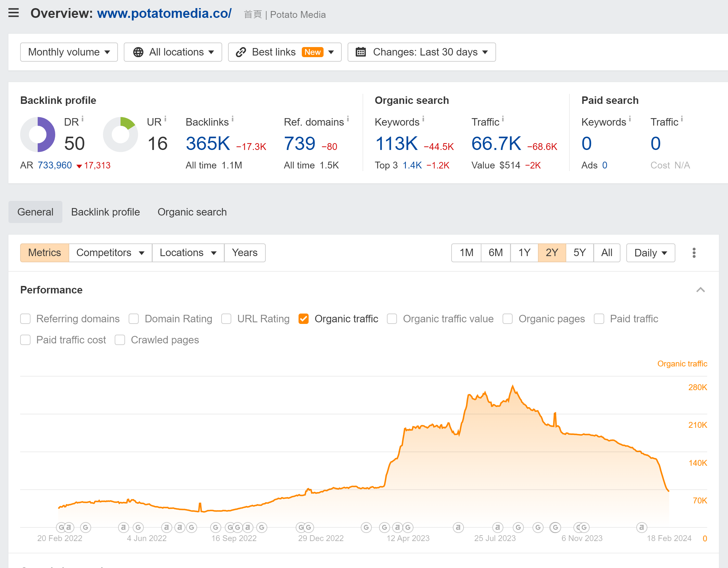The width and height of the screenshot is (728, 568).
Task: Select the 5Y time range button
Action: pos(579,253)
